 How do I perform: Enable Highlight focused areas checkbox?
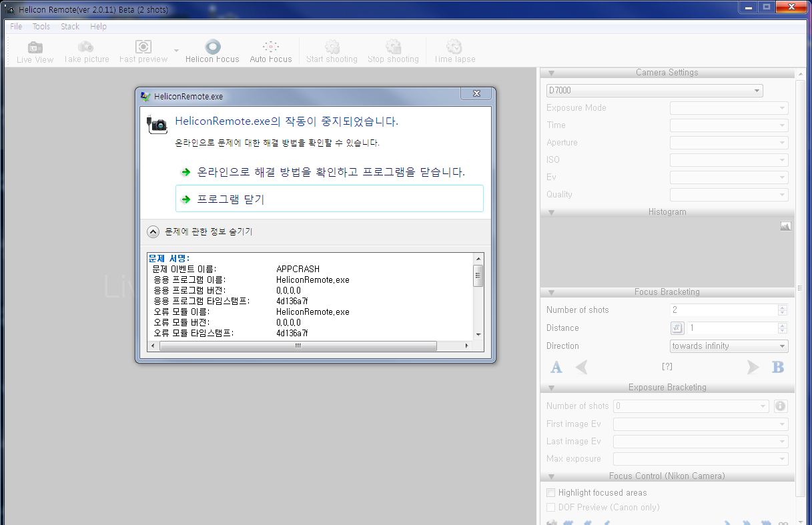[x=550, y=492]
